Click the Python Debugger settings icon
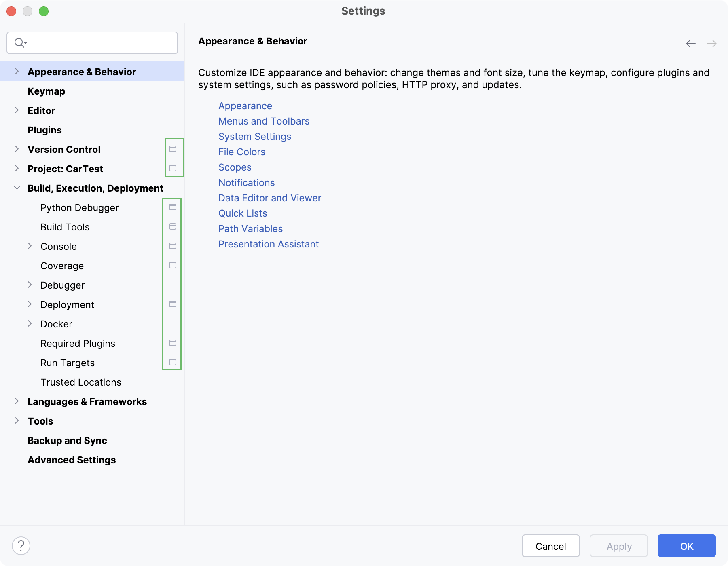Viewport: 728px width, 566px height. pos(173,207)
